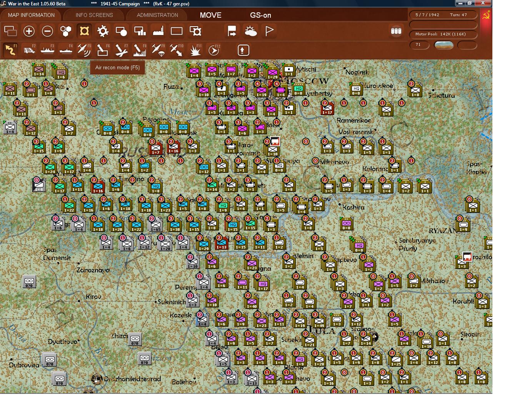Click the rectangle with bar chart icon

tap(140, 31)
